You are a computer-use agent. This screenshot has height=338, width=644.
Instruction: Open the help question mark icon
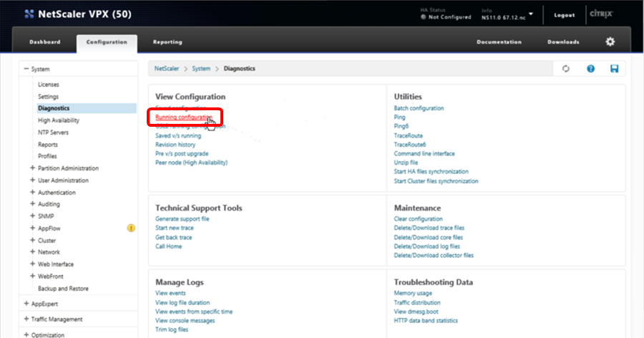(590, 69)
